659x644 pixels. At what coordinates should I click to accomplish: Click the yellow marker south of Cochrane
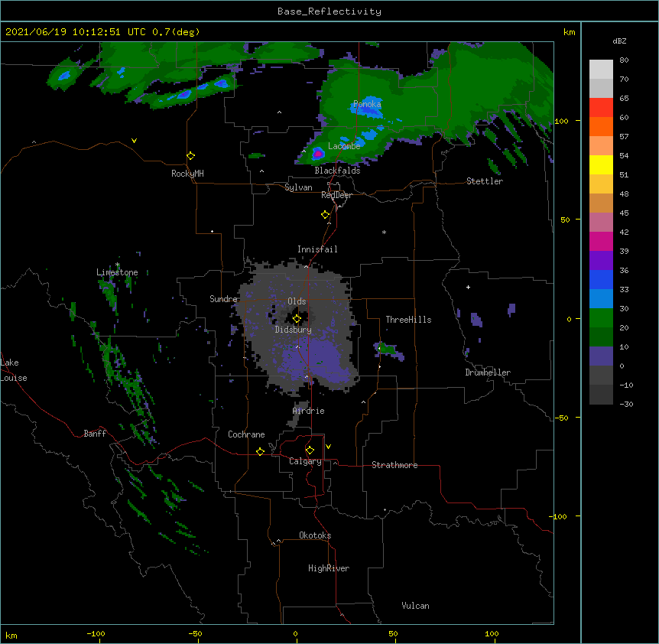point(260,451)
